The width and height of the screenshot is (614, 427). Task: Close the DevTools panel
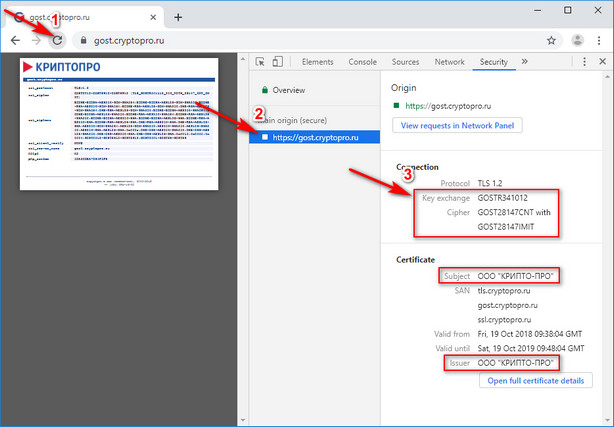[x=603, y=62]
